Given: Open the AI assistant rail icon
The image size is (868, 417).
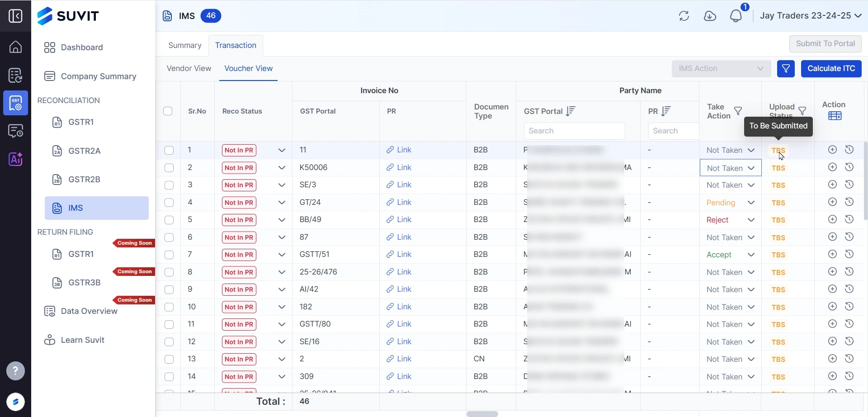Looking at the screenshot, I should click(15, 159).
